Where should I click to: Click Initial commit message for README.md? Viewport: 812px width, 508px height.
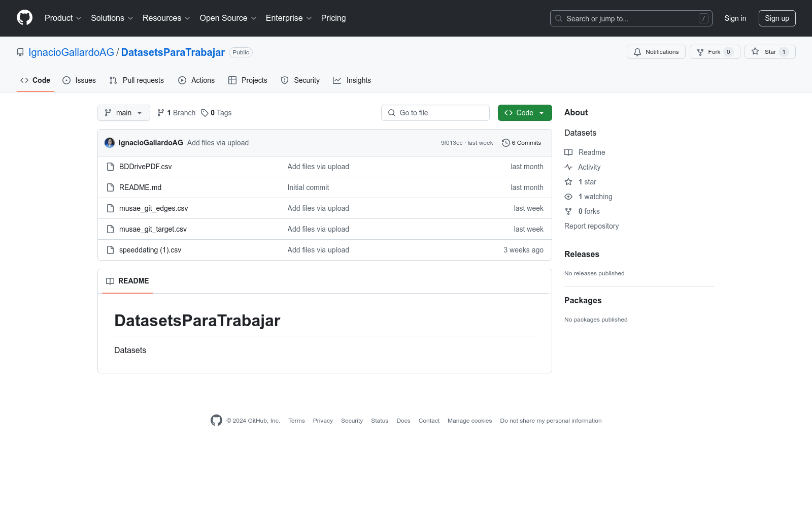[308, 187]
